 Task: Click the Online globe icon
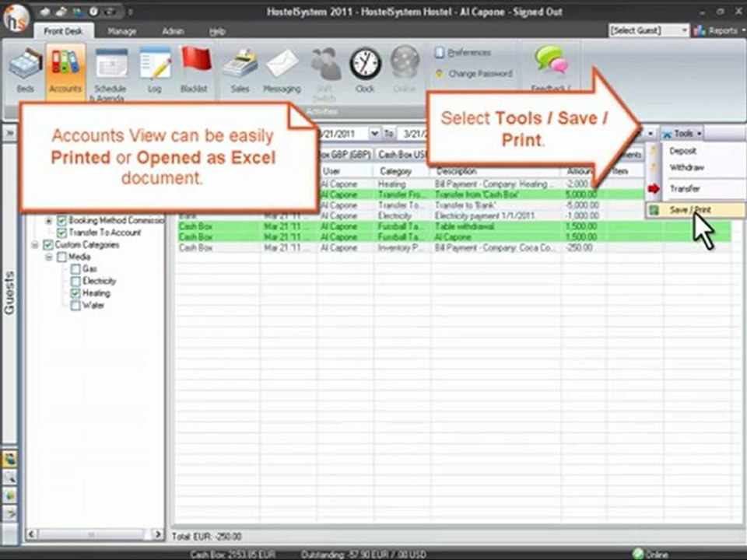point(405,62)
